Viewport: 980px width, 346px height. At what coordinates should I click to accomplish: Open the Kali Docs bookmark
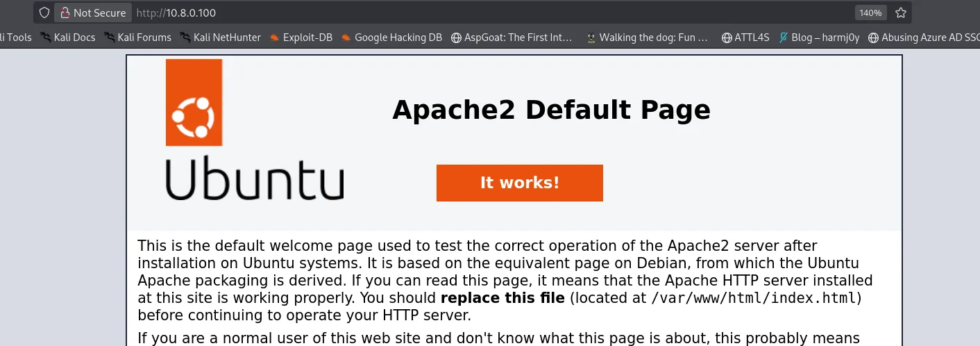(67, 38)
